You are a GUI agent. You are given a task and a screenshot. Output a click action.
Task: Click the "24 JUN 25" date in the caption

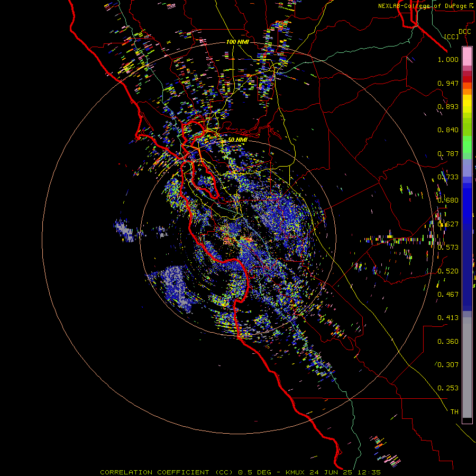(x=332, y=472)
